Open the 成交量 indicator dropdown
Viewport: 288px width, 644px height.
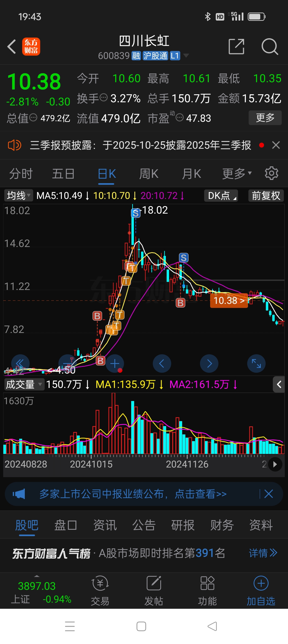pos(24,384)
